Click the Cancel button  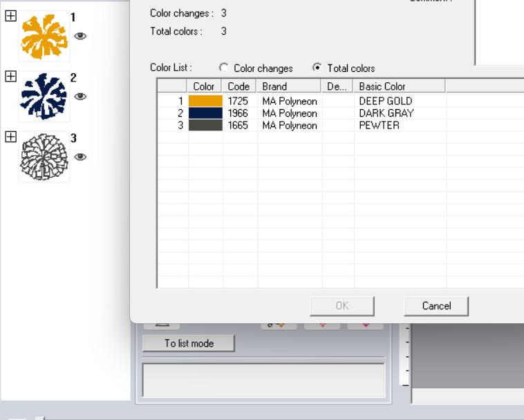pyautogui.click(x=436, y=306)
